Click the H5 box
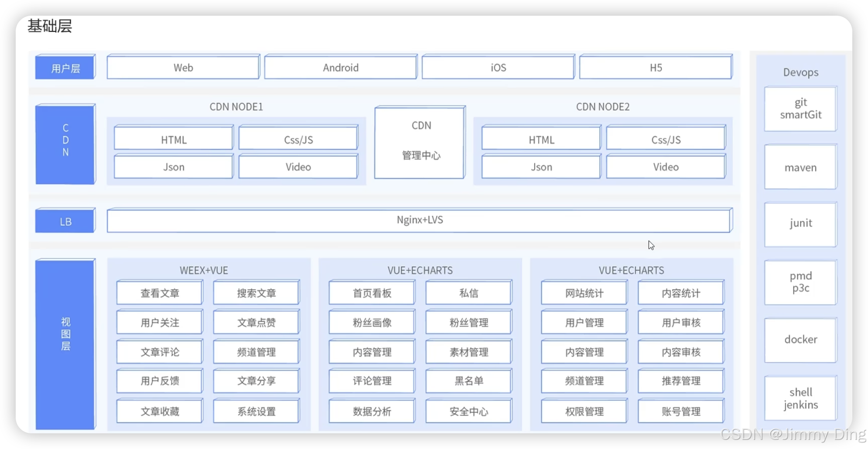The image size is (868, 449). (x=656, y=67)
